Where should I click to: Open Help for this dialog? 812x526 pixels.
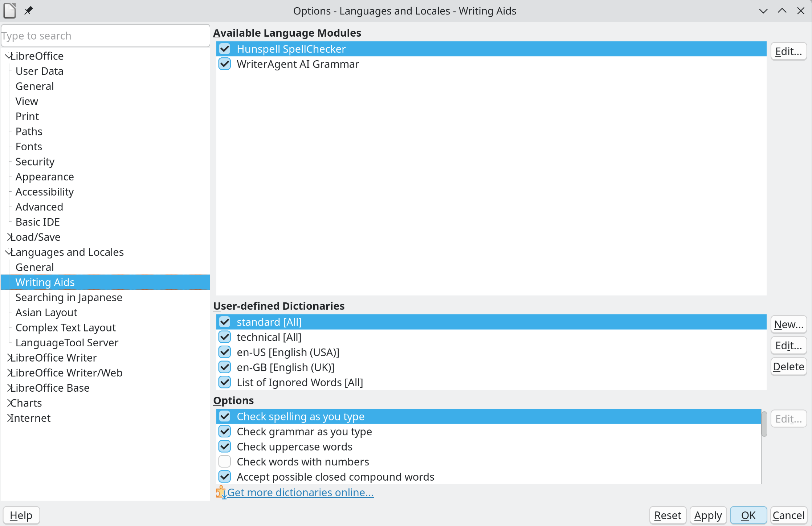21,515
